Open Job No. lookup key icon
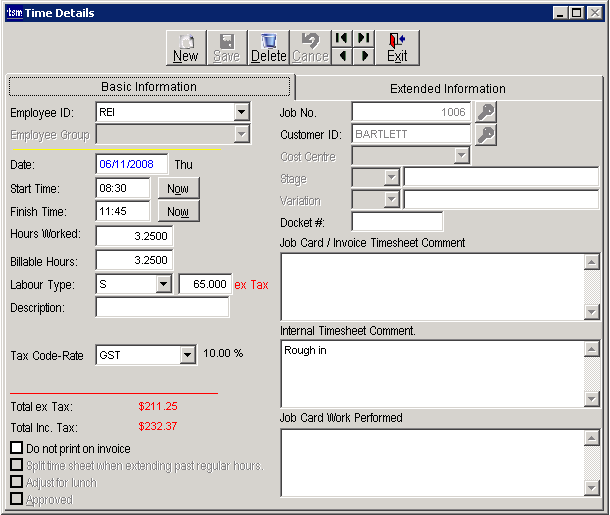The image size is (610, 515). click(485, 112)
